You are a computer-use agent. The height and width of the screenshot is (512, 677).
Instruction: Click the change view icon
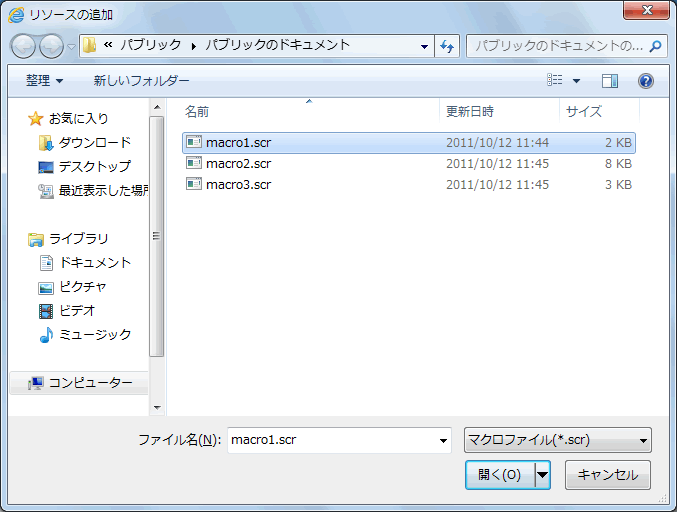(555, 80)
